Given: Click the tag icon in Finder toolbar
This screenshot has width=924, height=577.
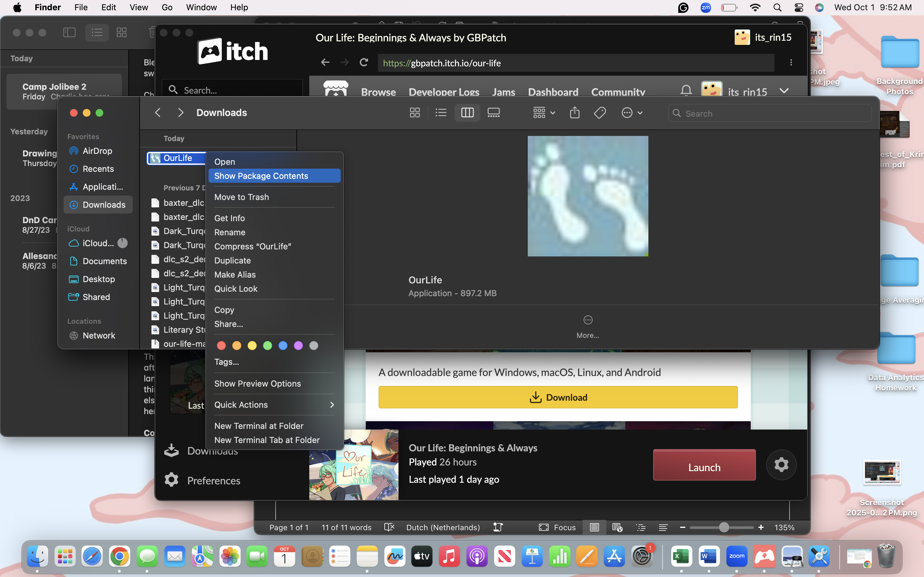Looking at the screenshot, I should [x=600, y=113].
